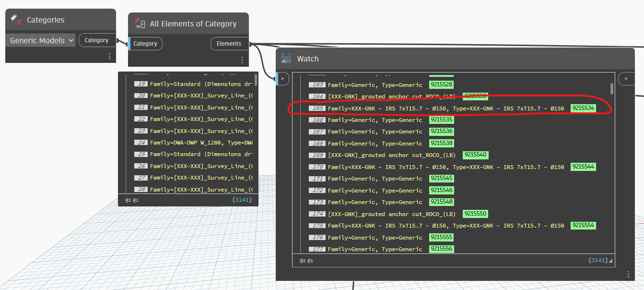
Task: Open the All Elements of Category three-dot menu
Action: pyautogui.click(x=242, y=60)
